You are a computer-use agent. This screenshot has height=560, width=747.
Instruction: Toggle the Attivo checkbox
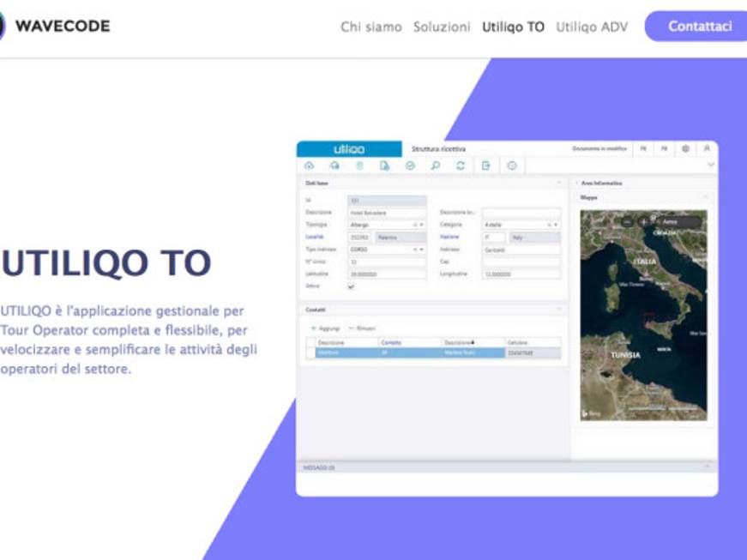pos(351,286)
